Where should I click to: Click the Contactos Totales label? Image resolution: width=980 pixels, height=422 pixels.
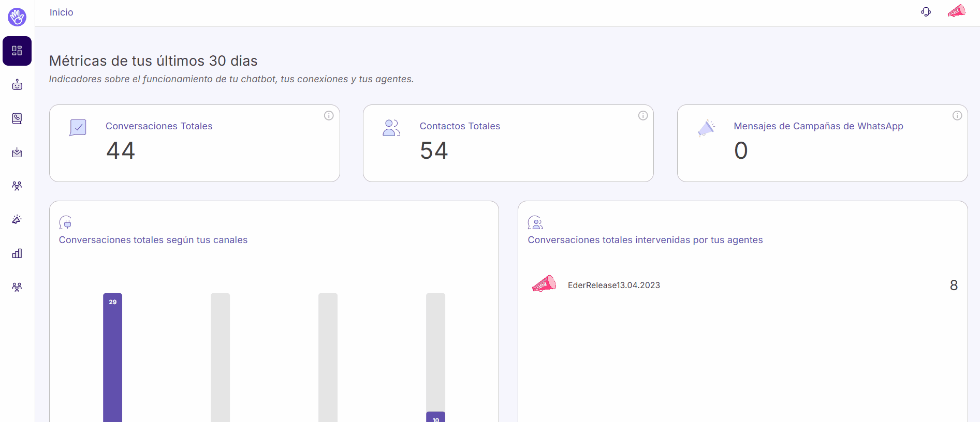point(460,126)
